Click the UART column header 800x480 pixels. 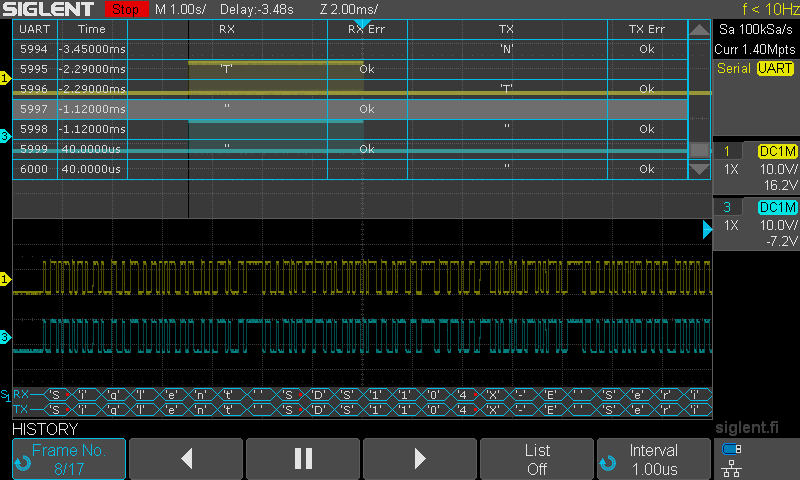[x=35, y=29]
